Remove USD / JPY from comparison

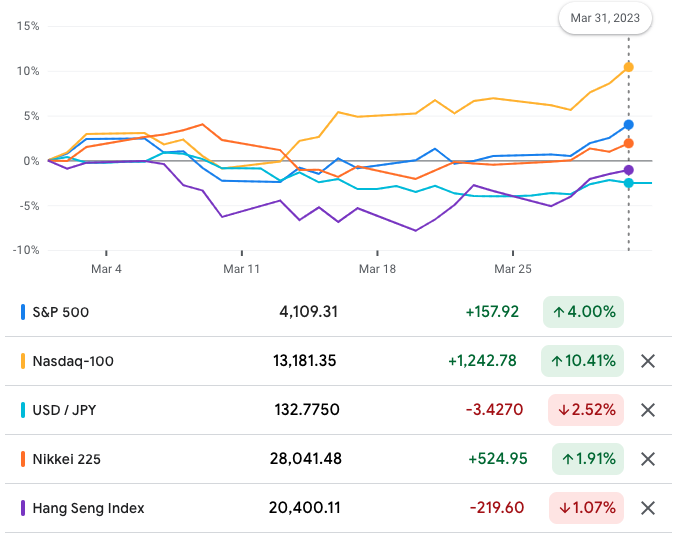click(x=647, y=410)
